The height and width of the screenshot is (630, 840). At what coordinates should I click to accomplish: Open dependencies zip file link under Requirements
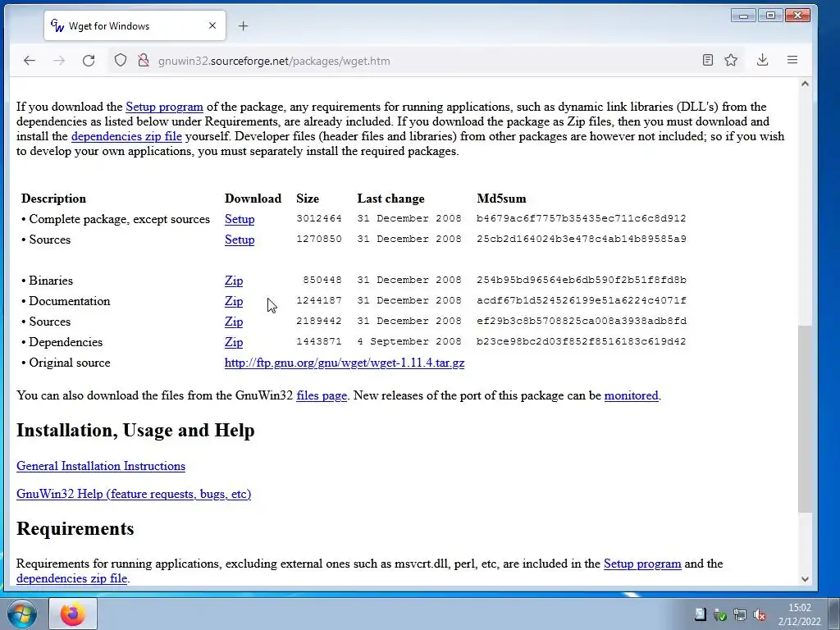coord(72,578)
